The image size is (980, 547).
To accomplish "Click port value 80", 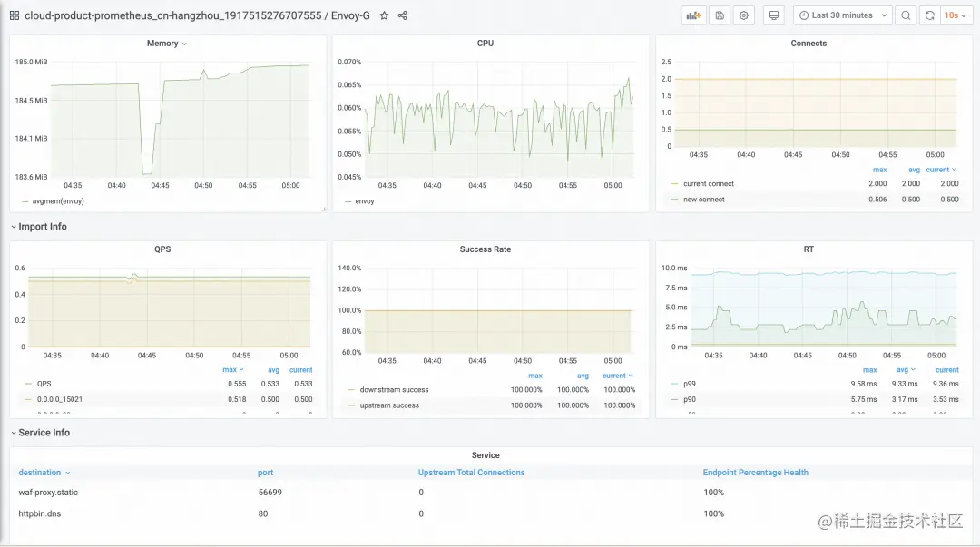I will (263, 513).
